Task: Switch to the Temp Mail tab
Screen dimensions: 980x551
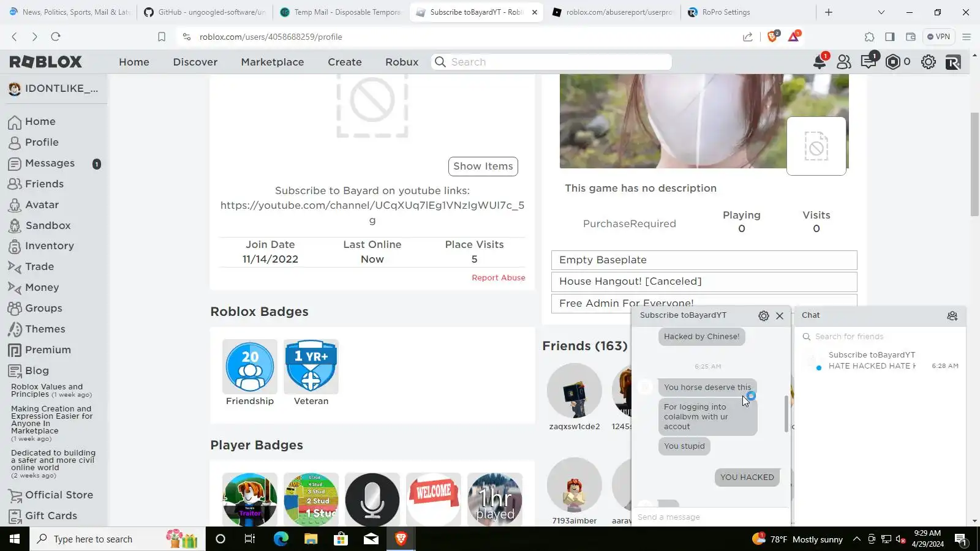Action: [x=342, y=12]
